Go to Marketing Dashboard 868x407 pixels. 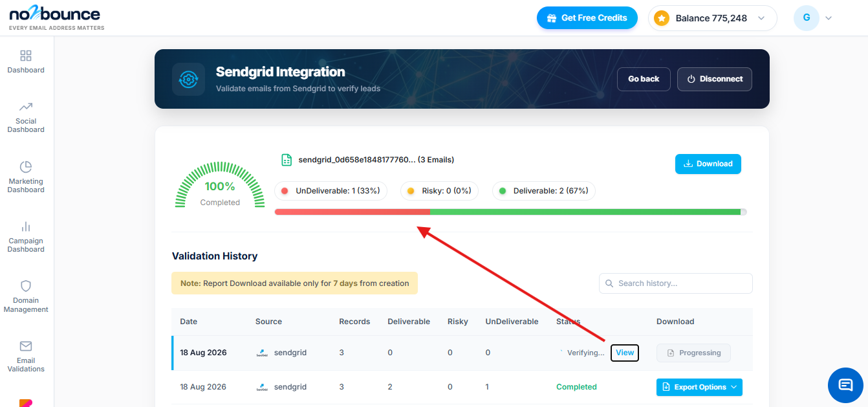(26, 177)
